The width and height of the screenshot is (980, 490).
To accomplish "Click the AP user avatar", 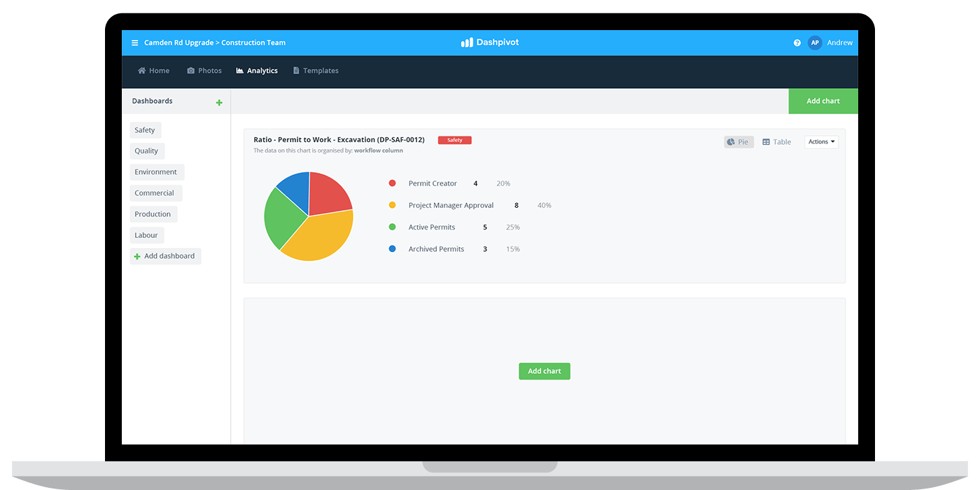I will click(x=815, y=43).
